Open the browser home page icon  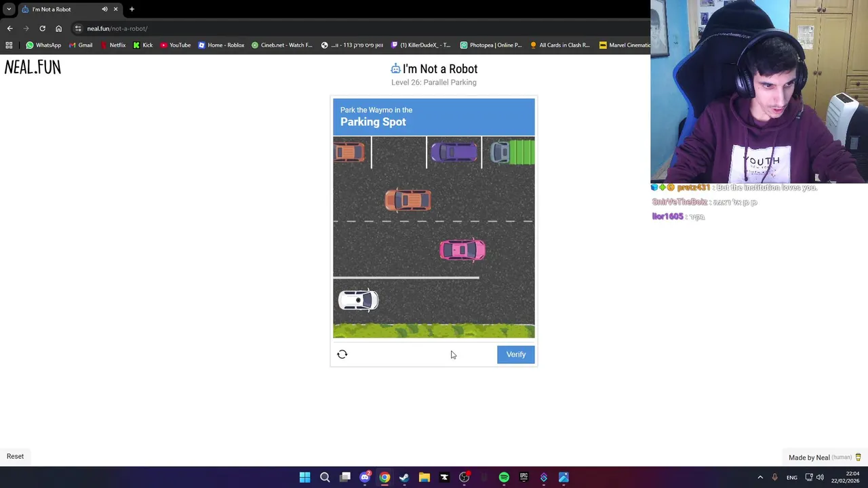(58, 28)
